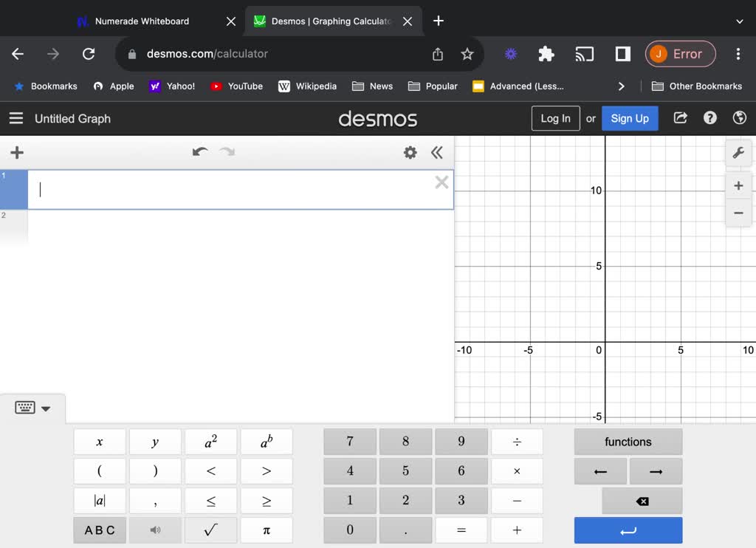Open Other Bookmarks folder
Screen dimensions: 756x548
pos(697,86)
